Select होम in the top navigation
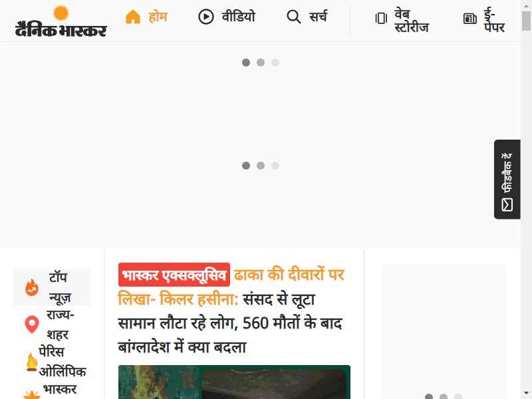Viewport: 532px width, 399px height. click(x=158, y=17)
